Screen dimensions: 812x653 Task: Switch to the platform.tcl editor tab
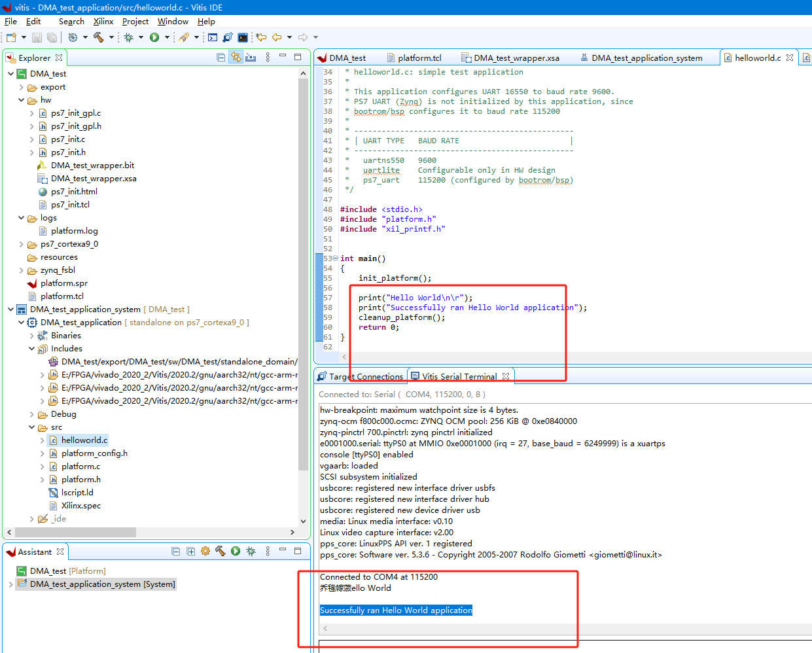(414, 58)
